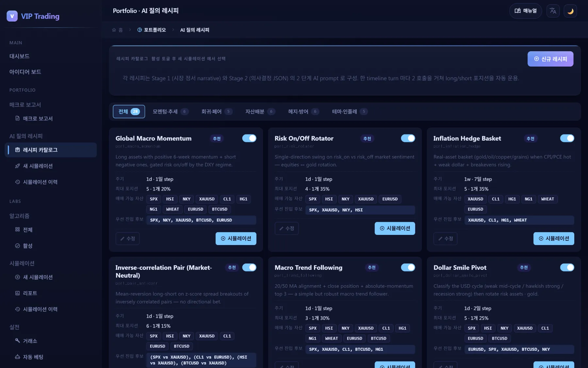
Task: Toggle Inflation Hedge Basket recipe switch
Action: click(567, 138)
